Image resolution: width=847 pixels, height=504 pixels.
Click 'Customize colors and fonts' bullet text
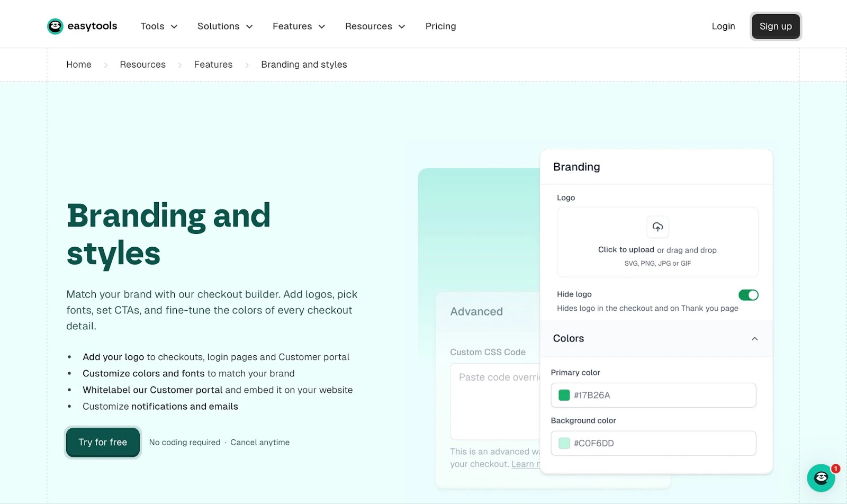pos(143,374)
